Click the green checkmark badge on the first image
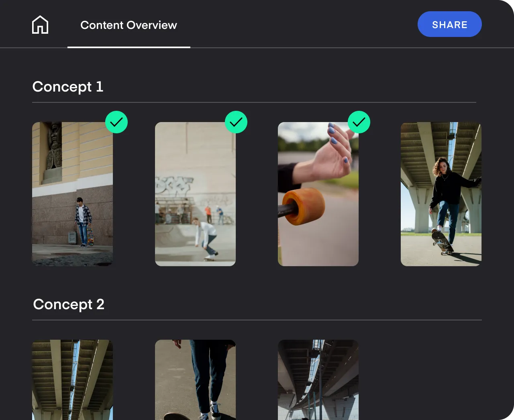Viewport: 514px width, 420px height. click(116, 122)
